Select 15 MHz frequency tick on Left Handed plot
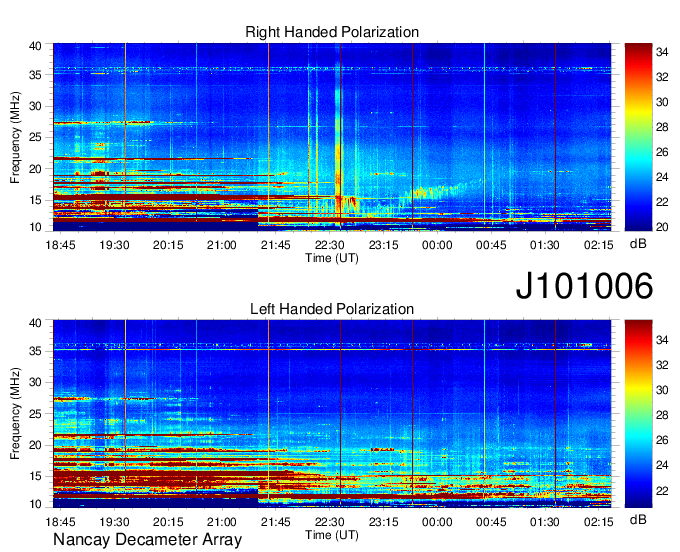 pyautogui.click(x=35, y=476)
